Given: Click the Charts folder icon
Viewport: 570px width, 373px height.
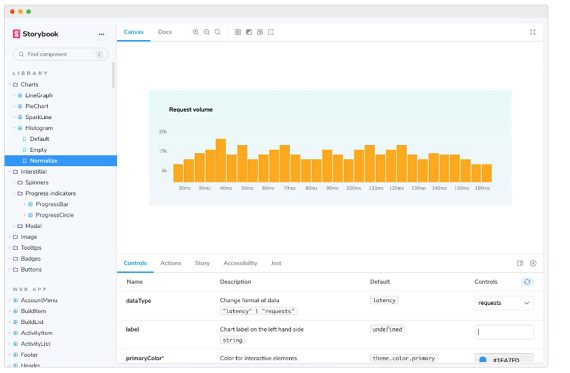Looking at the screenshot, I should [x=15, y=84].
